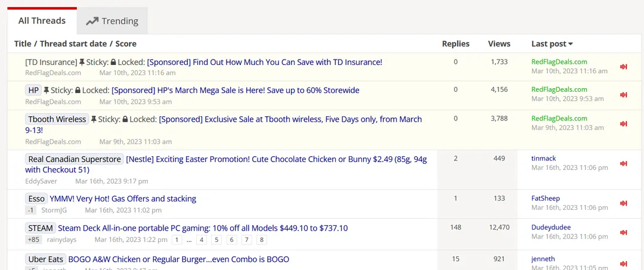Click the Tbooth Wireless retailer tag
The height and width of the screenshot is (270, 644).
point(57,119)
